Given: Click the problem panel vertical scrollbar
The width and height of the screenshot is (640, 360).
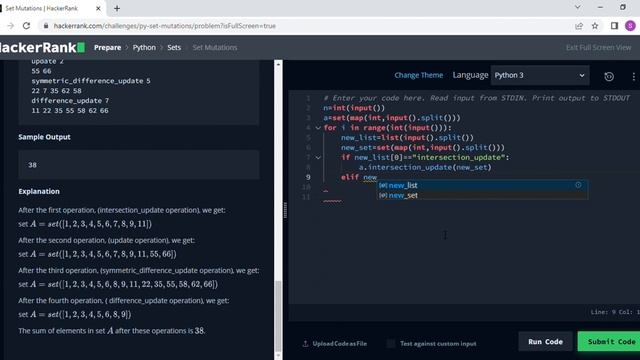Looking at the screenshot, I should (278, 316).
